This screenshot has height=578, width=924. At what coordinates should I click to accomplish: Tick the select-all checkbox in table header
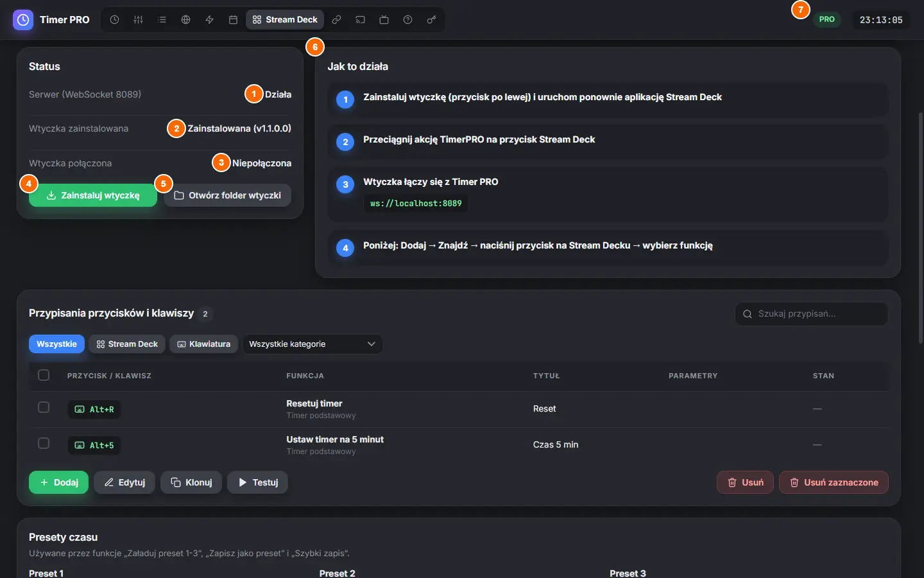tap(44, 375)
